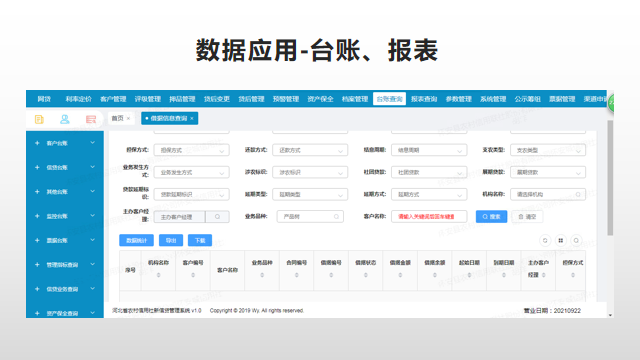
Task: Expand the 票据台账 sidebar chevron
Action: click(x=93, y=240)
